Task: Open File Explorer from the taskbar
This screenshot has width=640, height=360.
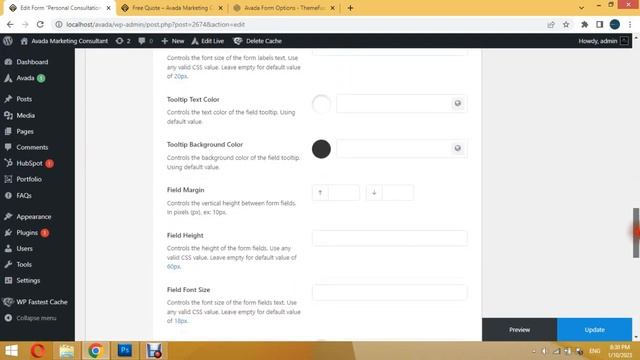Action: tap(66, 351)
